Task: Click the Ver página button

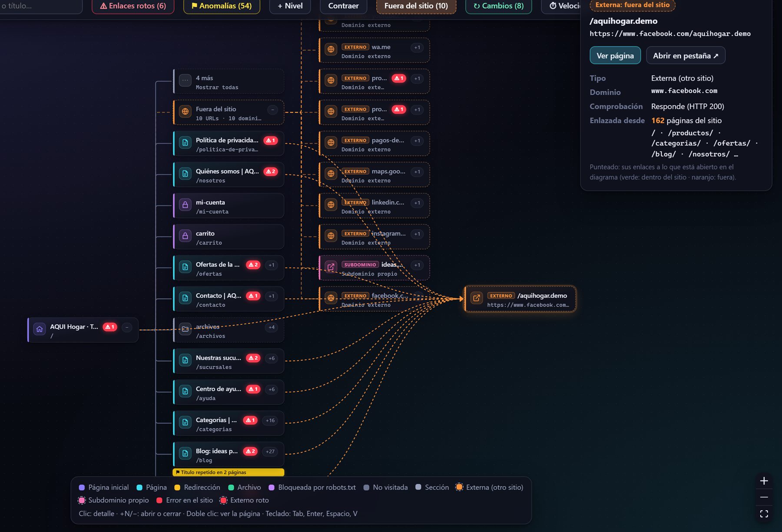Action: point(615,56)
